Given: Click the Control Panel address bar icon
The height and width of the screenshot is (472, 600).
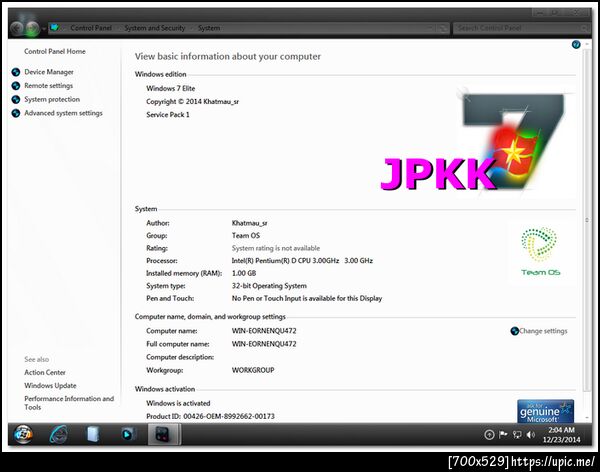Looking at the screenshot, I should [x=55, y=28].
